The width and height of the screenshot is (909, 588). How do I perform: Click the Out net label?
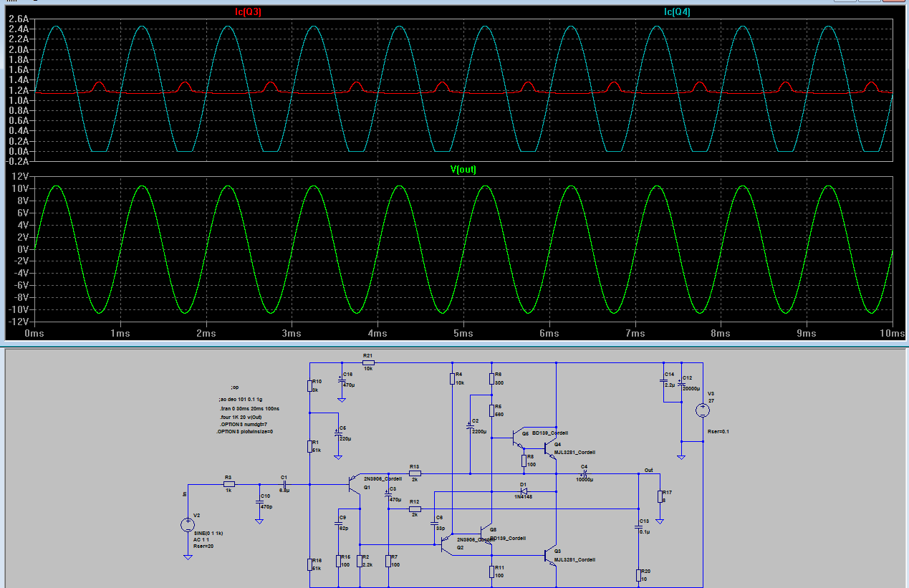(x=648, y=470)
